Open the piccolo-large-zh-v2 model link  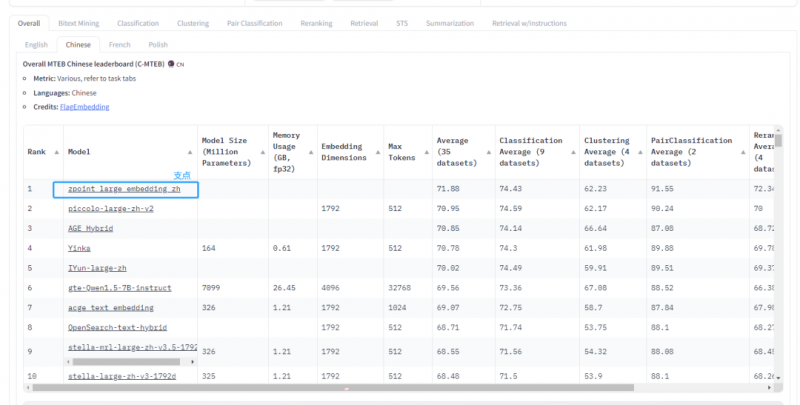coord(111,208)
